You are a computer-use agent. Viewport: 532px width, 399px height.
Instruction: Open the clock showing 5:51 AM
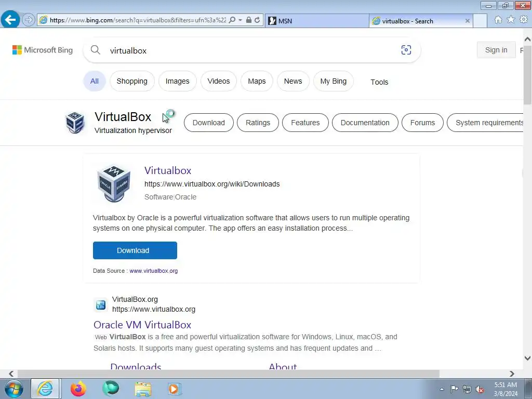coord(506,389)
